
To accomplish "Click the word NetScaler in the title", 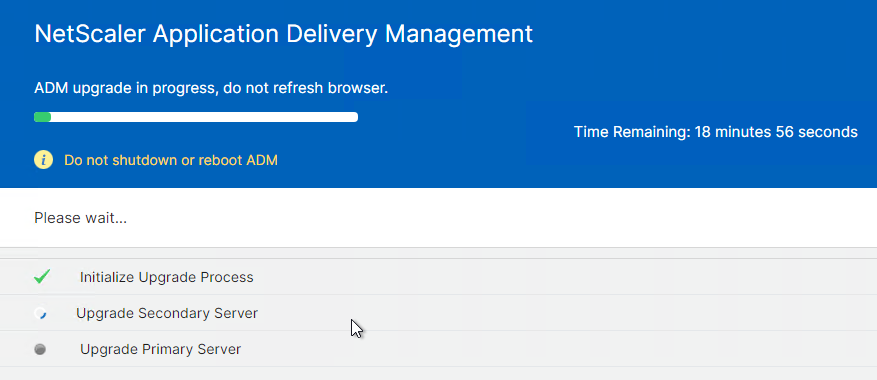I will tap(90, 34).
